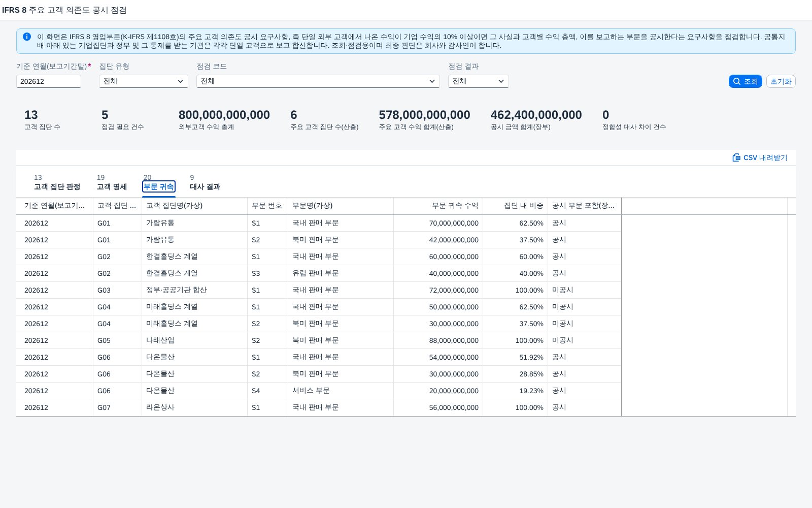Image resolution: width=812 pixels, height=508 pixels.
Task: Click the CSV 내려받기 download button
Action: [x=760, y=157]
